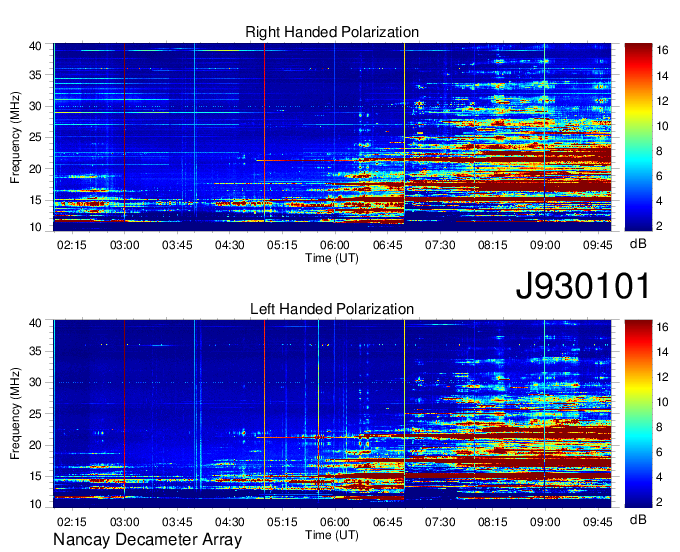Click the "30" frequency tick on the left-handed plot
Viewport: 680px width, 552px height.
[x=36, y=382]
